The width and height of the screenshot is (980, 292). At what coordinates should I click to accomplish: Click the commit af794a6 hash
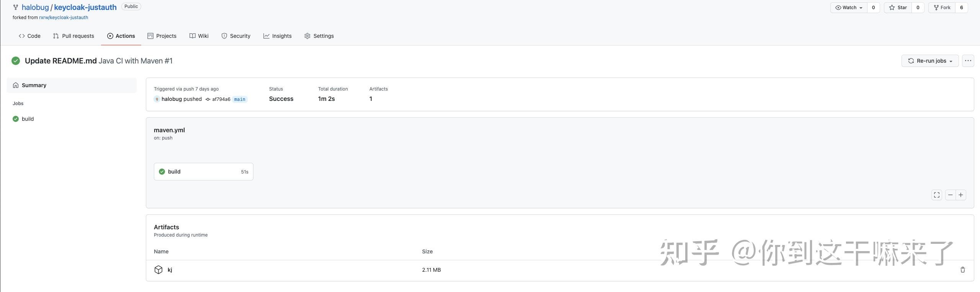[x=221, y=99]
